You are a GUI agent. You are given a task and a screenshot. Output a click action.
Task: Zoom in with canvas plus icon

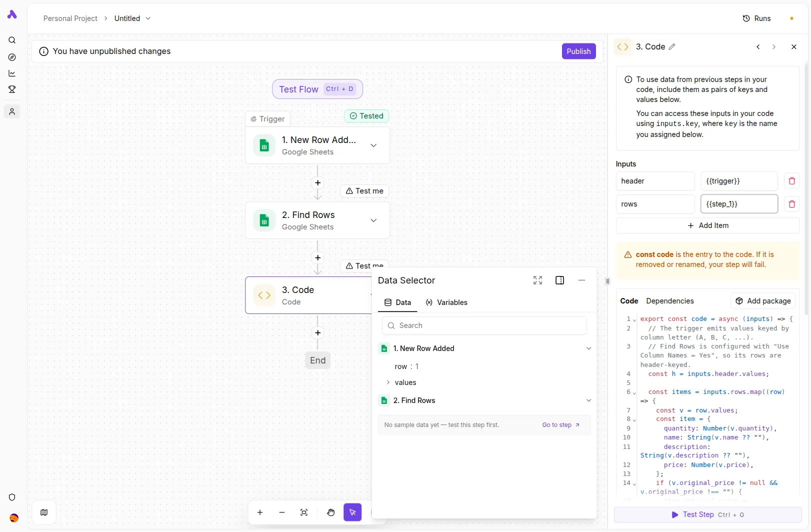click(260, 512)
